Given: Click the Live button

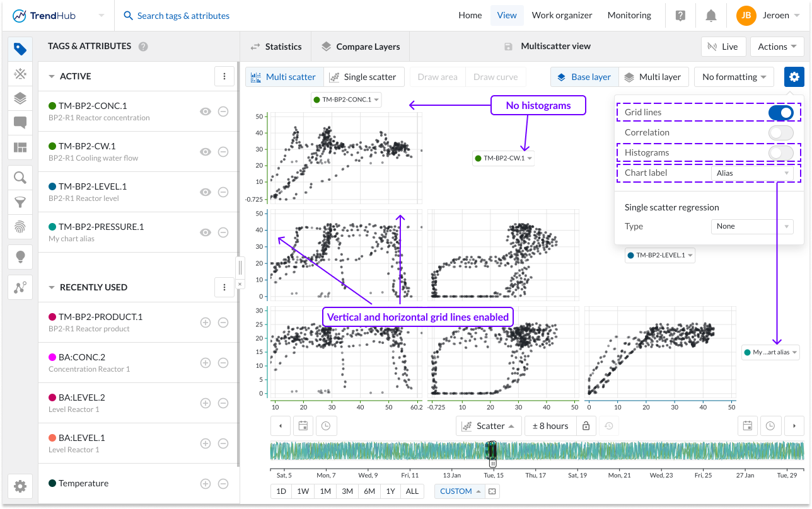Looking at the screenshot, I should 723,47.
